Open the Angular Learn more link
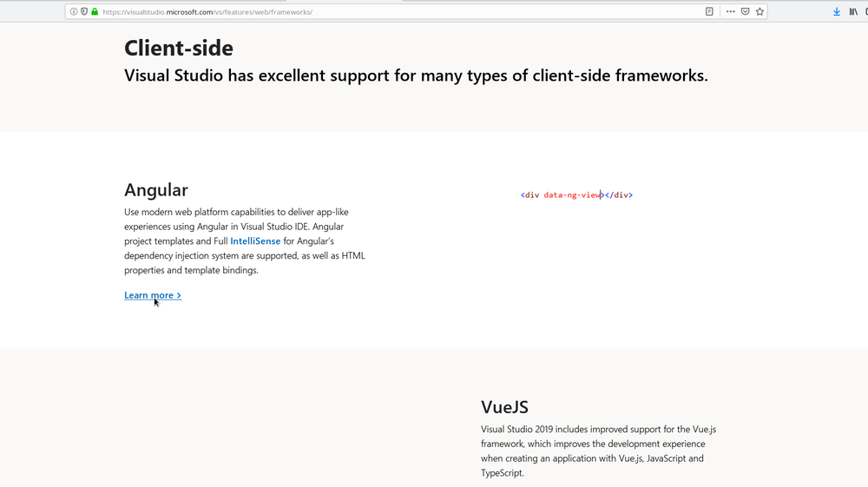868x487 pixels. [x=148, y=295]
